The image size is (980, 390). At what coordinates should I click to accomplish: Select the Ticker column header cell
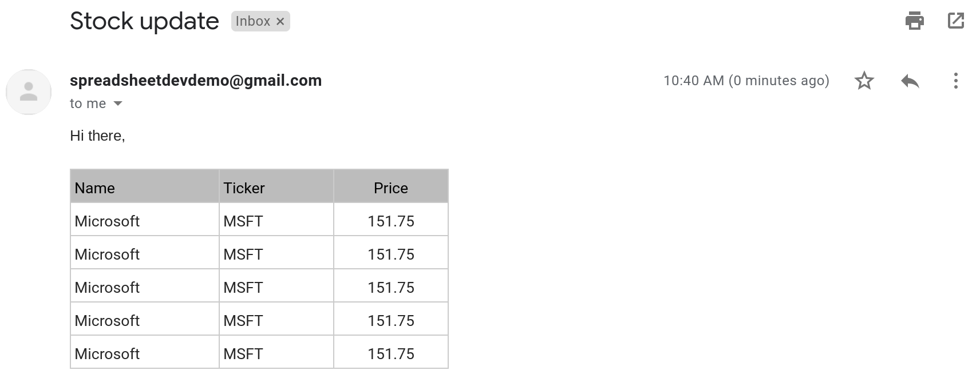[x=276, y=186]
